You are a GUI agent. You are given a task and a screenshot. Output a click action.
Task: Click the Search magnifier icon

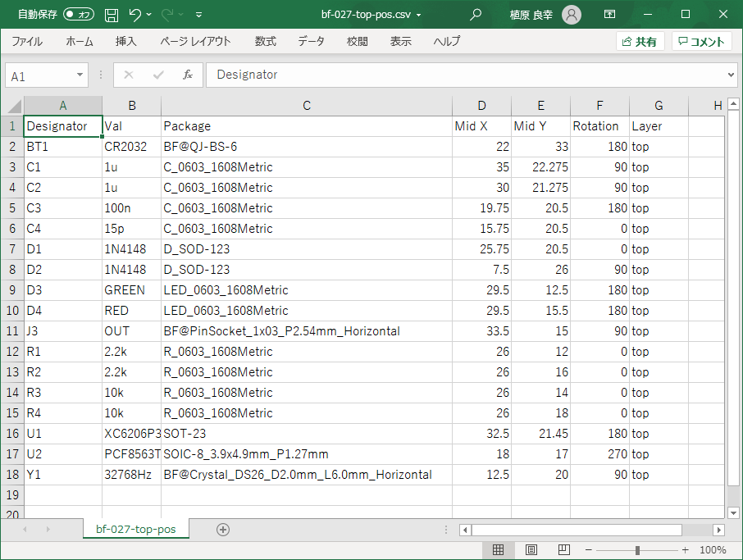(x=476, y=15)
